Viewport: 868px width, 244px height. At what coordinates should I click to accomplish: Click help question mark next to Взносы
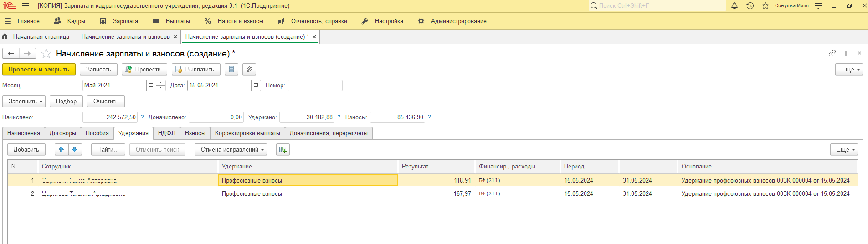pyautogui.click(x=429, y=117)
